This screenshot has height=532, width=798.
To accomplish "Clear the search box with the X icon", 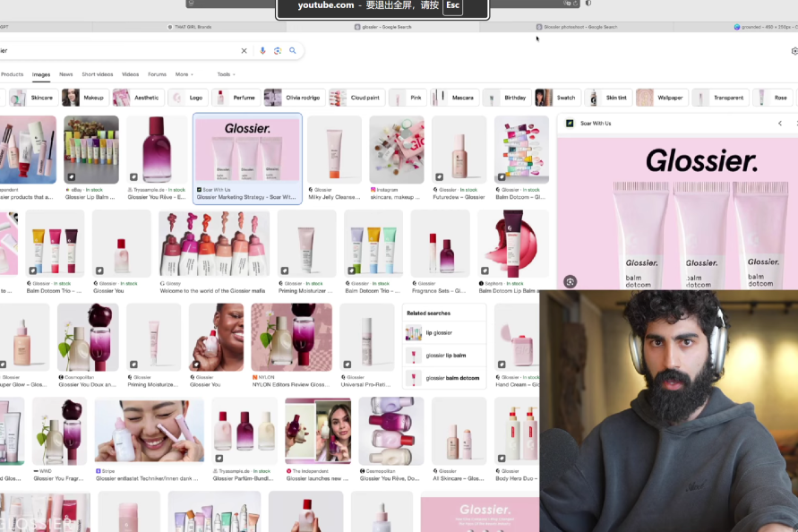I will 244,50.
